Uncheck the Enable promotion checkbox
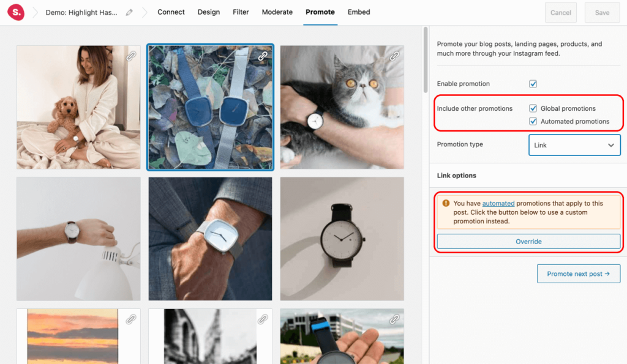The image size is (627, 364). [x=533, y=84]
